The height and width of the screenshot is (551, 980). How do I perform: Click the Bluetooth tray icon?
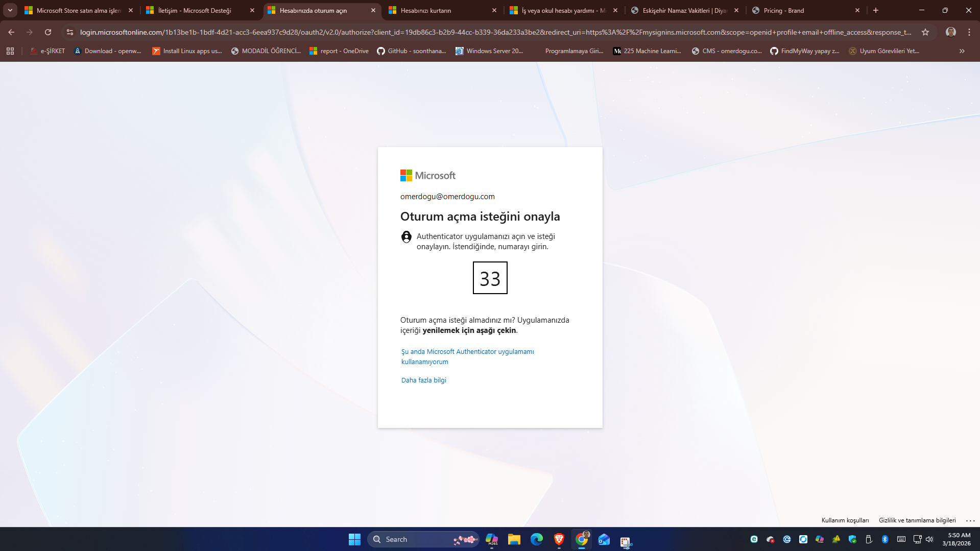point(885,539)
